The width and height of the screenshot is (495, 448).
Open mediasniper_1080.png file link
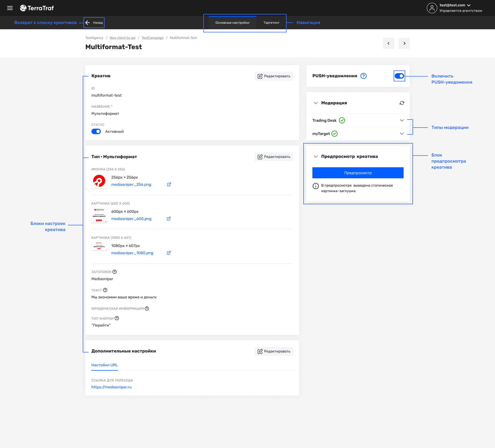132,253
